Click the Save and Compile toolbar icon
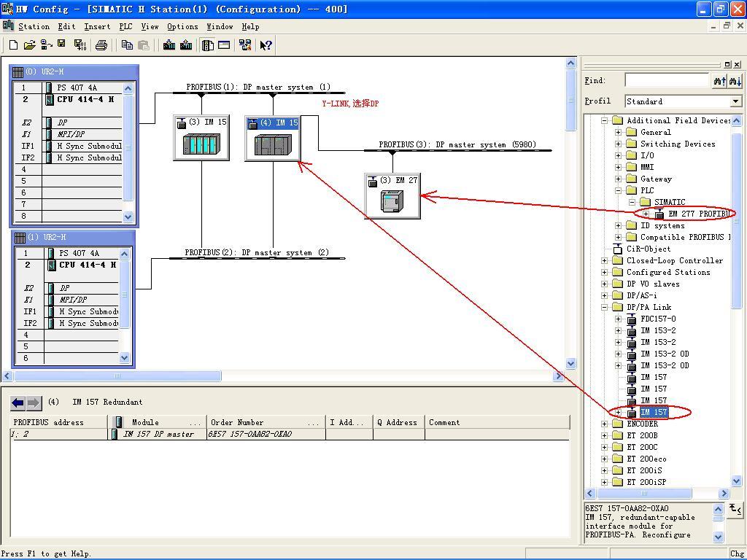 (80, 45)
